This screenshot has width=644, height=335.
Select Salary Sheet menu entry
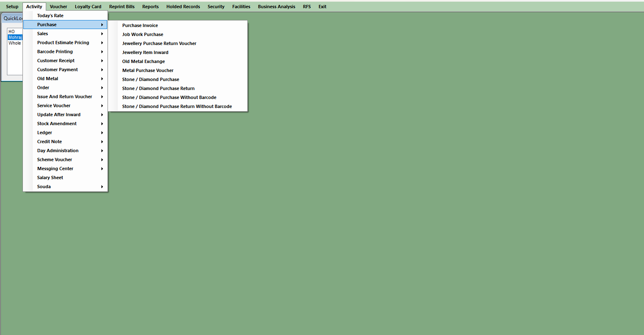65,178
